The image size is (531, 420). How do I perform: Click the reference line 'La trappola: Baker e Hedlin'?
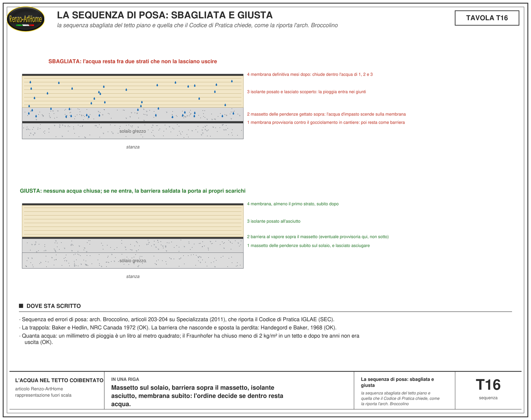(178, 328)
